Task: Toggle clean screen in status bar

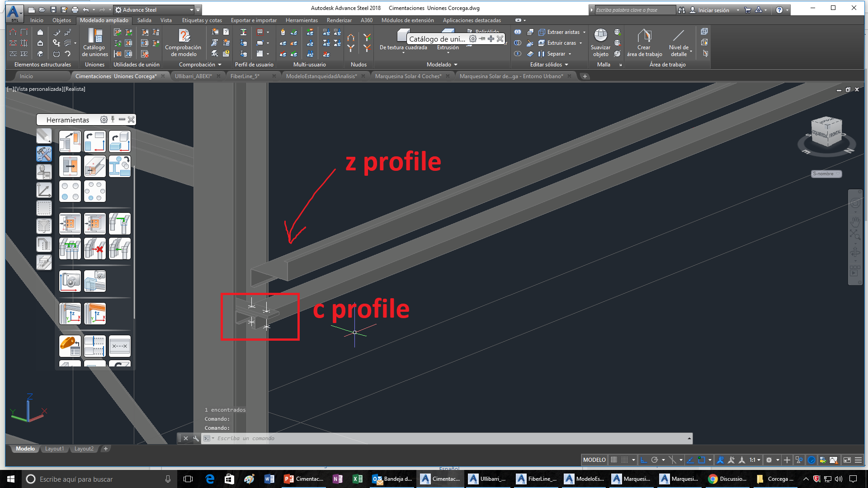Action: pyautogui.click(x=847, y=460)
